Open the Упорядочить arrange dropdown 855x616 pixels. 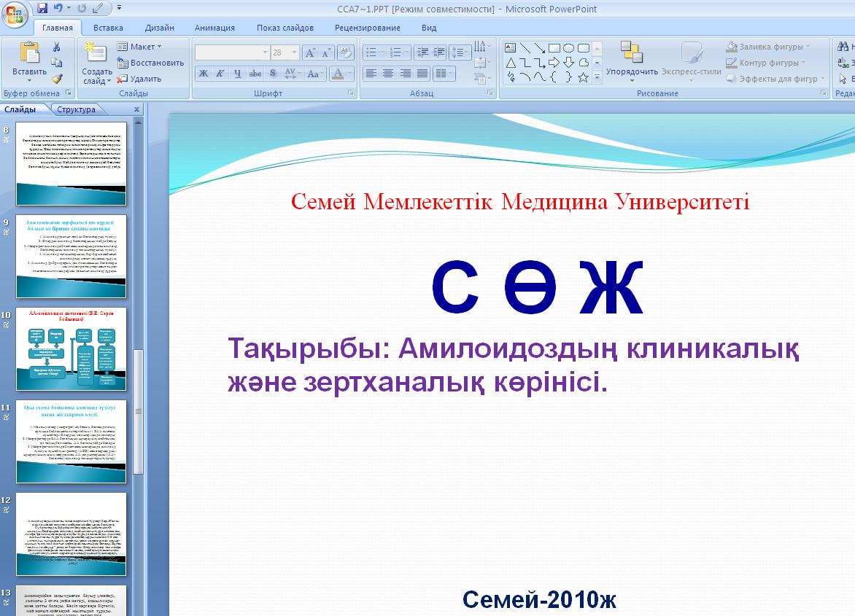[632, 61]
